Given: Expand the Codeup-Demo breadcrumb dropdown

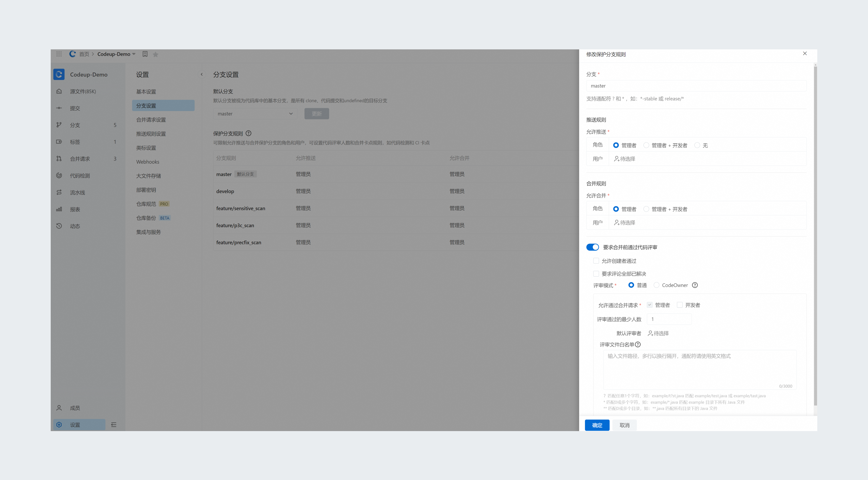Looking at the screenshot, I should click(134, 54).
